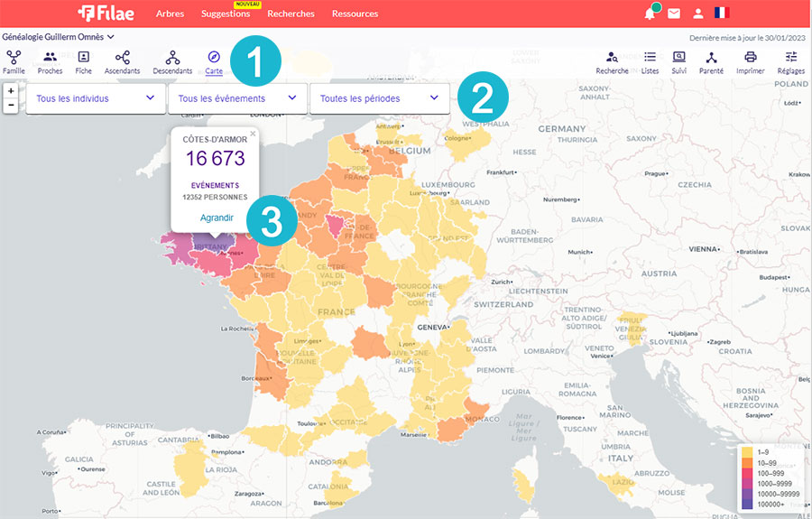Close the Côtes-d'Armor popup

253,134
